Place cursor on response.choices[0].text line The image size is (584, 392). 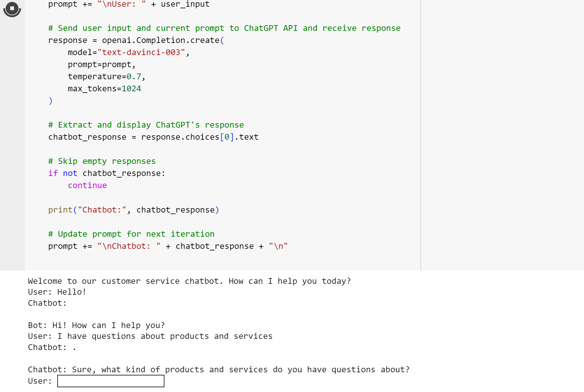(x=153, y=137)
